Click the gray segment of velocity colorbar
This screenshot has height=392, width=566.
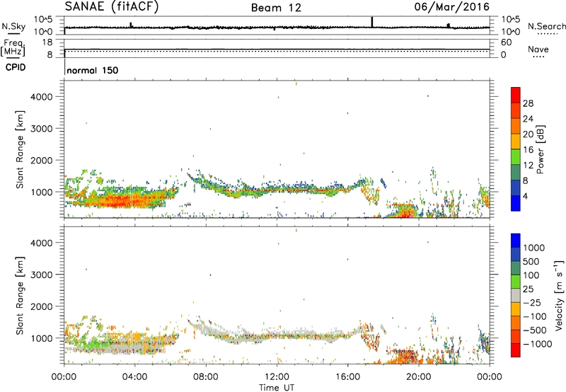coord(516,295)
